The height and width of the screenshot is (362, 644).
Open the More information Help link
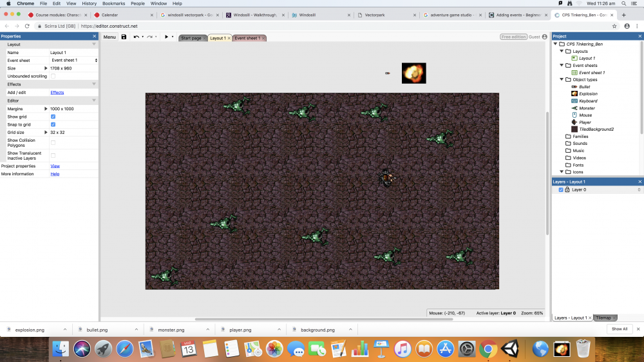(x=55, y=174)
